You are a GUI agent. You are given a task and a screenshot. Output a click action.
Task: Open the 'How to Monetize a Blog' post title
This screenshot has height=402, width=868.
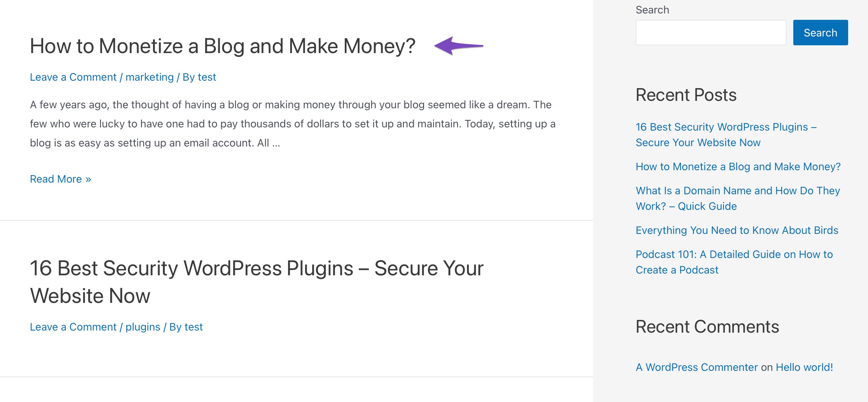[x=222, y=46]
